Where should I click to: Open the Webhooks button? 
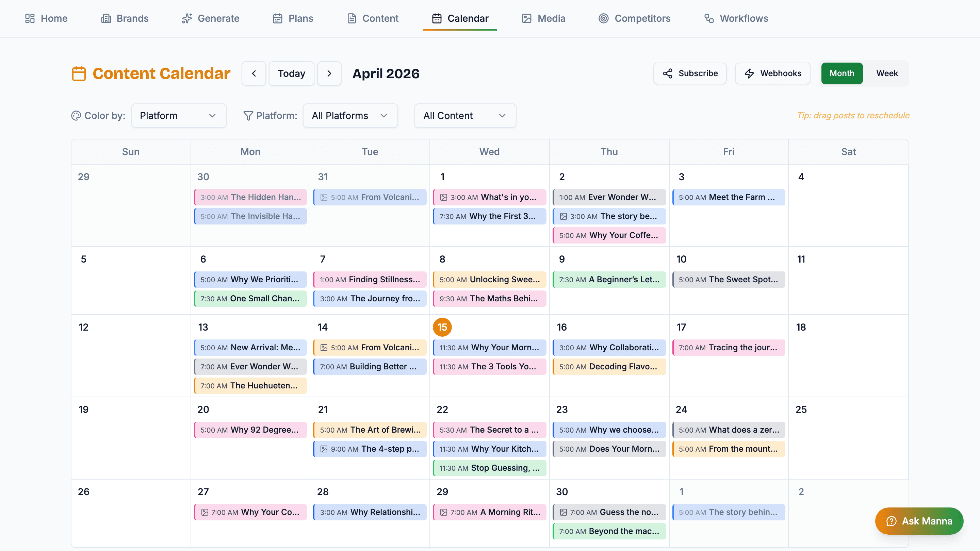point(772,73)
